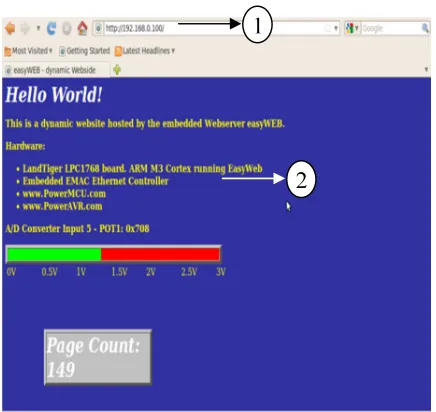Click the A/D Converter POT1: 0x708 line

click(77, 229)
